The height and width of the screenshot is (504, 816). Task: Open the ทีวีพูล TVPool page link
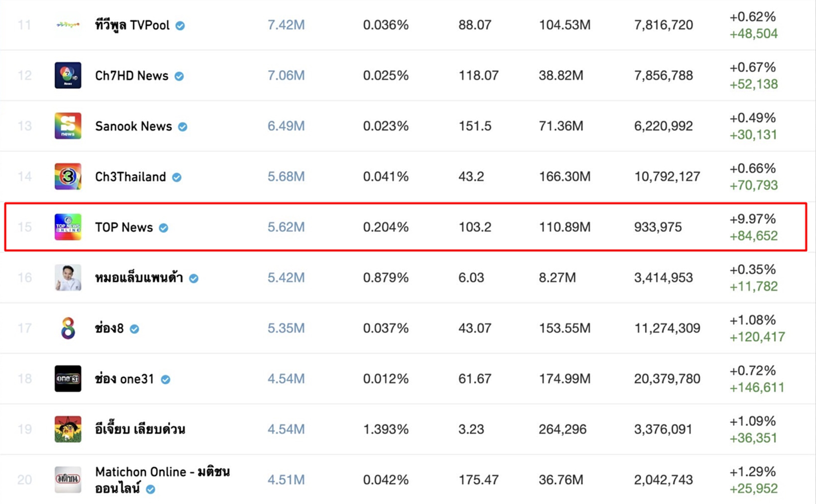coord(132,25)
